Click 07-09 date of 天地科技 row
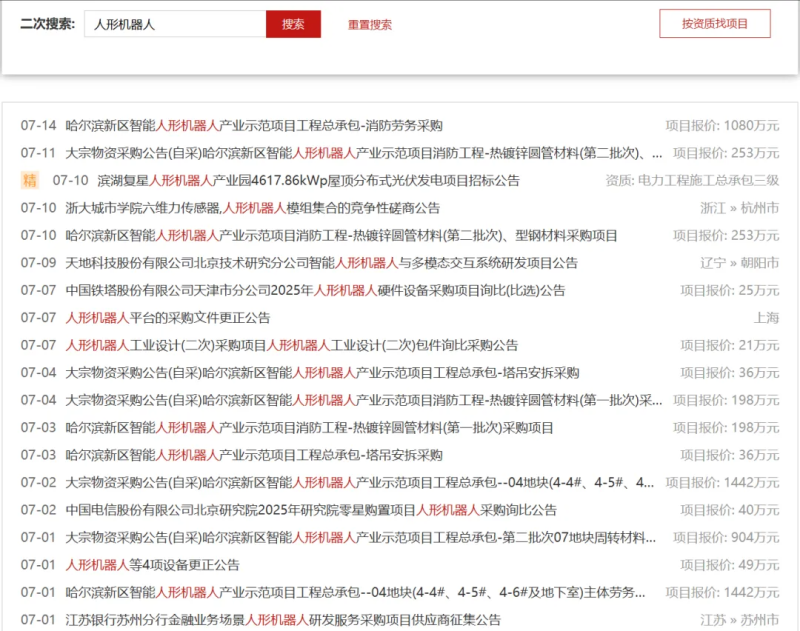Screen dimensions: 800x631 (x=38, y=263)
